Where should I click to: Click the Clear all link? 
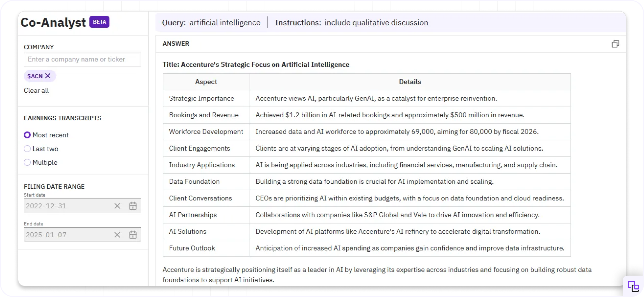[36, 91]
